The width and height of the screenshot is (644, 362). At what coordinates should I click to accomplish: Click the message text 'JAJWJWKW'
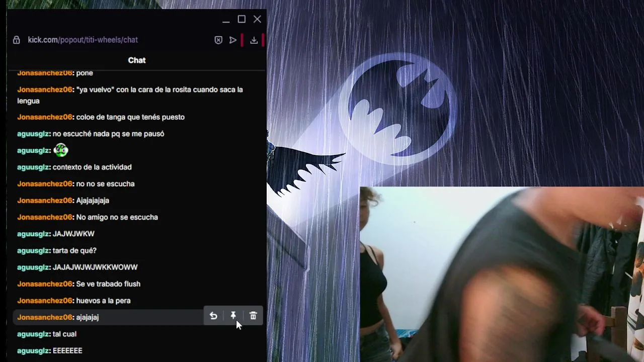click(73, 234)
